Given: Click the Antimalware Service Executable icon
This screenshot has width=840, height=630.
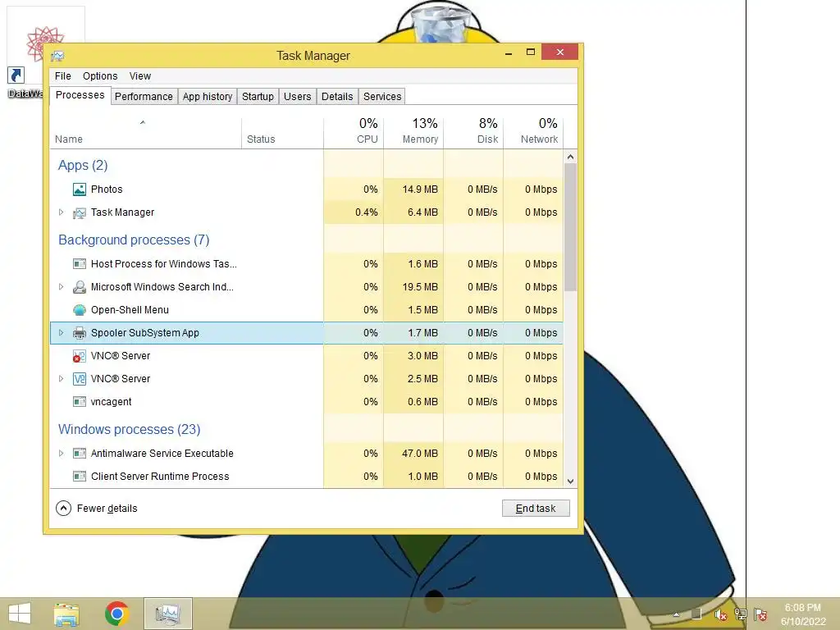Looking at the screenshot, I should pos(80,453).
